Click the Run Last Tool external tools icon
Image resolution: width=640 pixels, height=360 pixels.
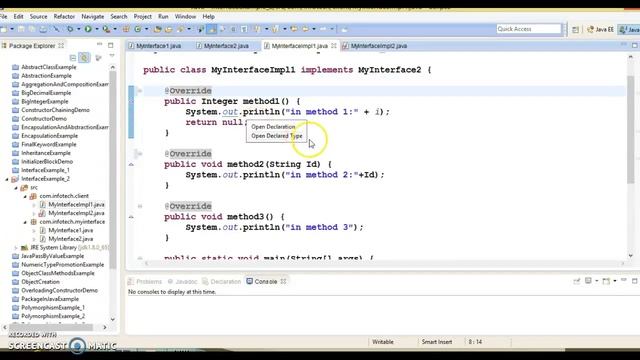coord(106,29)
